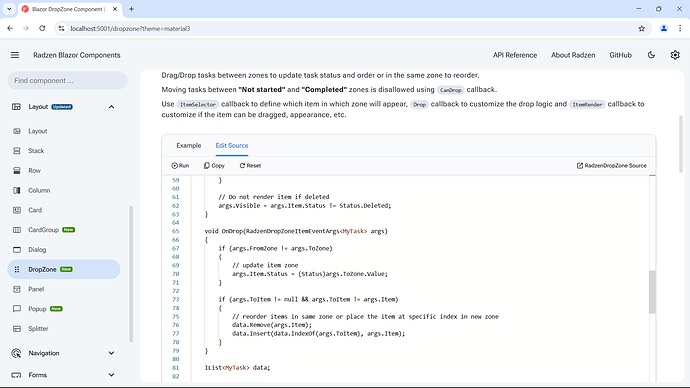Viewport: 690px width, 388px height.
Task: Reset the source code
Action: (x=250, y=165)
